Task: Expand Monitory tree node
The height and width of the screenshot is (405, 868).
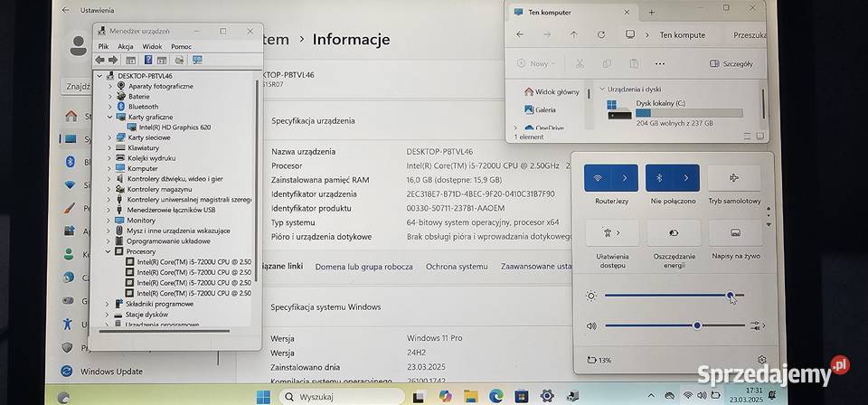Action: click(x=109, y=221)
